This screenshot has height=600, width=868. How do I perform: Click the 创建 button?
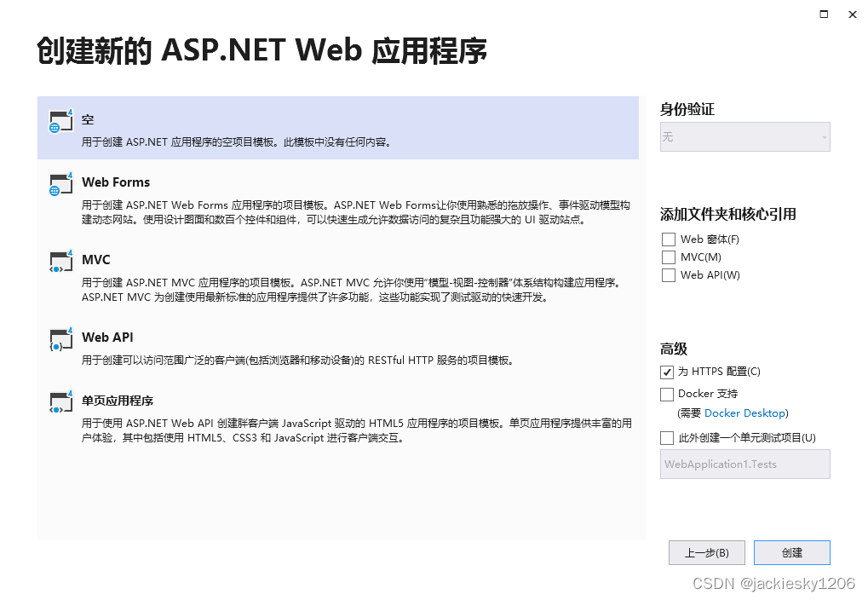[791, 552]
